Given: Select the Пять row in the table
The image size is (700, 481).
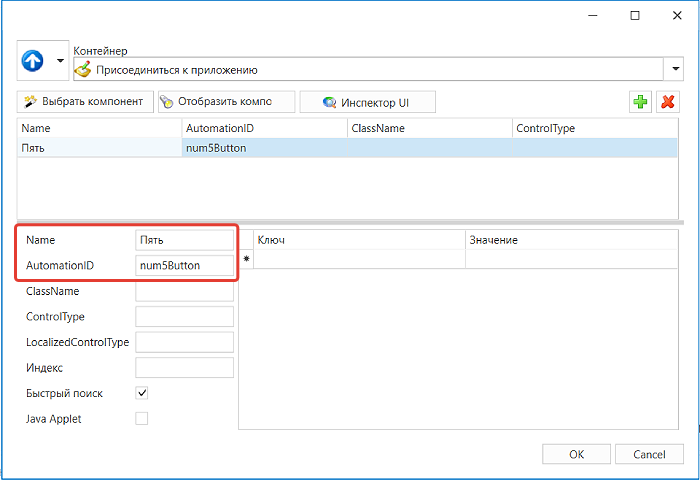Looking at the screenshot, I should coord(347,148).
